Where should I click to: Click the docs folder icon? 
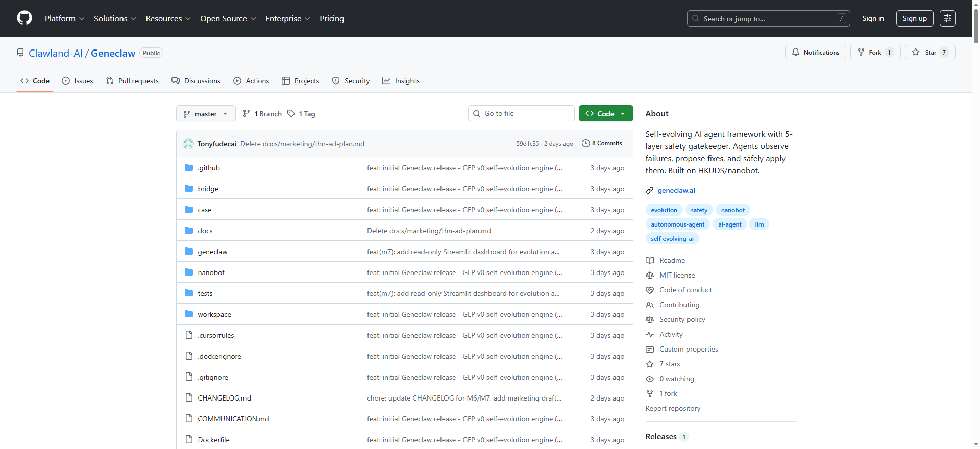[189, 231]
